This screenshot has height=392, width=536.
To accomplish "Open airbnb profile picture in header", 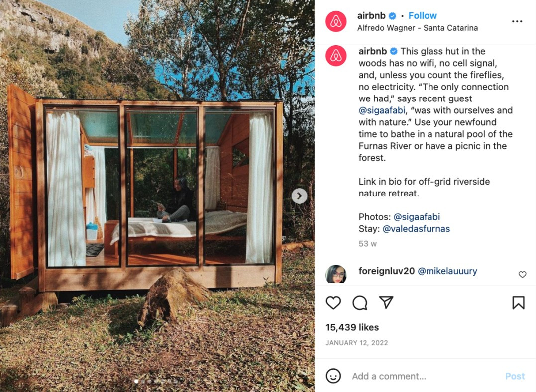I will click(336, 21).
